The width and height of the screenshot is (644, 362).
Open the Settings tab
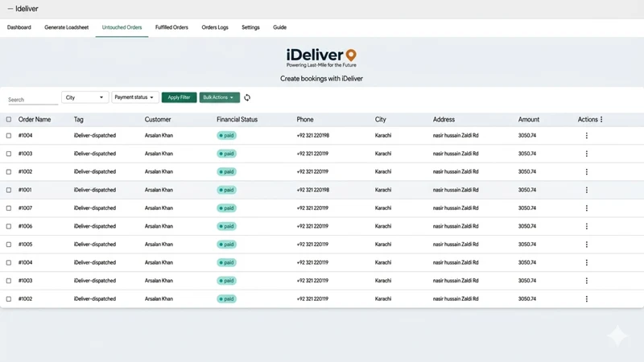pyautogui.click(x=250, y=27)
